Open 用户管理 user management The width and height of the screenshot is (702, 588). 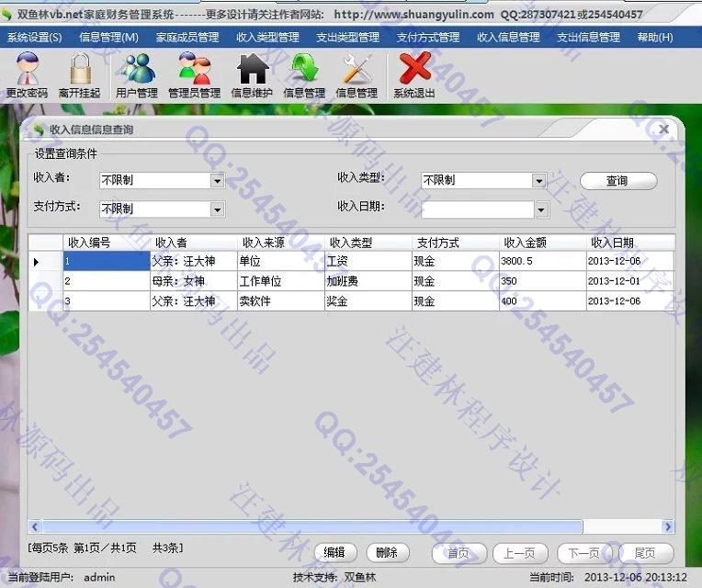coord(137,75)
